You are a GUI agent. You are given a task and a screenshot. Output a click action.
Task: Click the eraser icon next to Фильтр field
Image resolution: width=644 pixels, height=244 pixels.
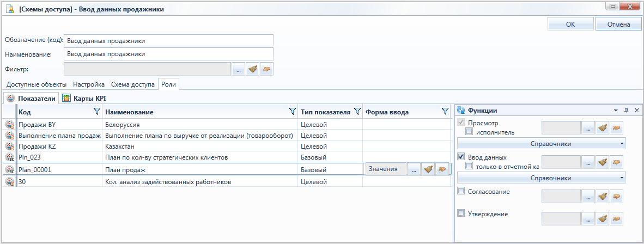(266, 69)
